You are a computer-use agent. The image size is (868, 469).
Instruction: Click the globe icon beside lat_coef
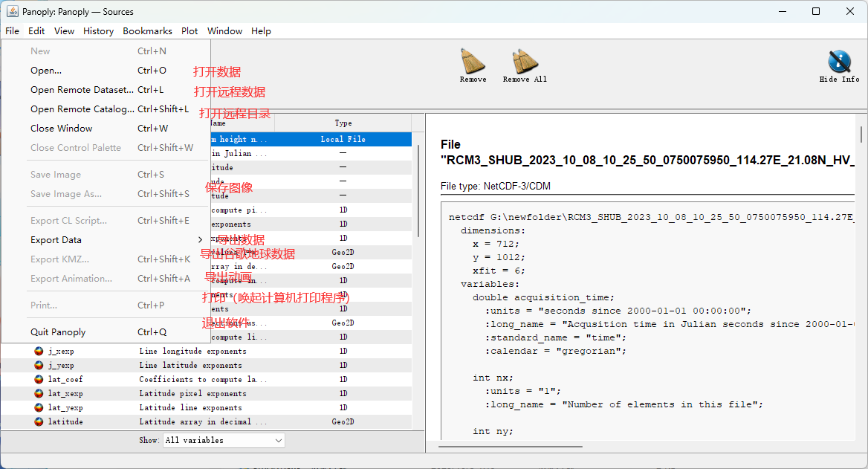click(39, 379)
